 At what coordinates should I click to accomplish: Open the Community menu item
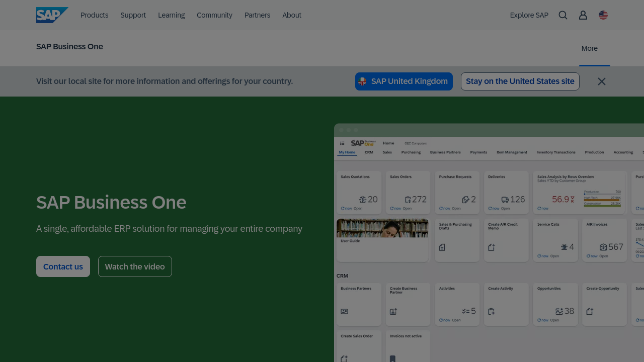coord(214,15)
